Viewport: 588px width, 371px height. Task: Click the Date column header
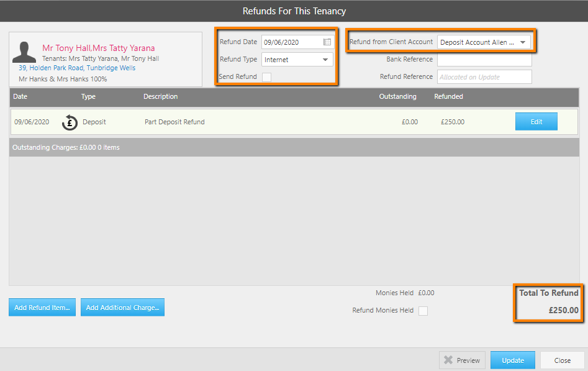point(20,96)
